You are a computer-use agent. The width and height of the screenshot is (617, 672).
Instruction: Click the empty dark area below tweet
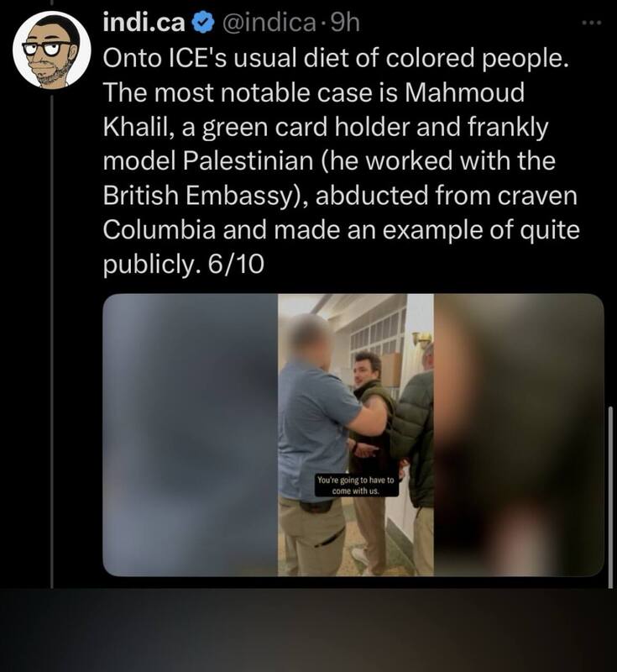click(308, 630)
